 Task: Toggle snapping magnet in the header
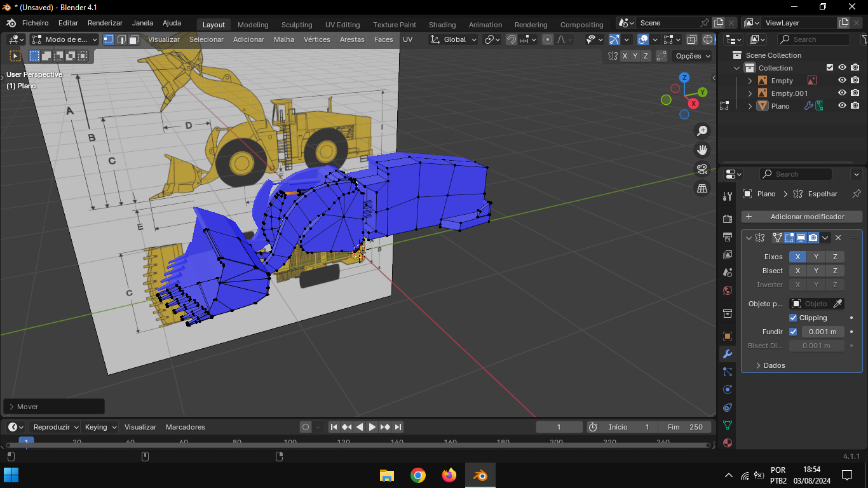point(512,39)
